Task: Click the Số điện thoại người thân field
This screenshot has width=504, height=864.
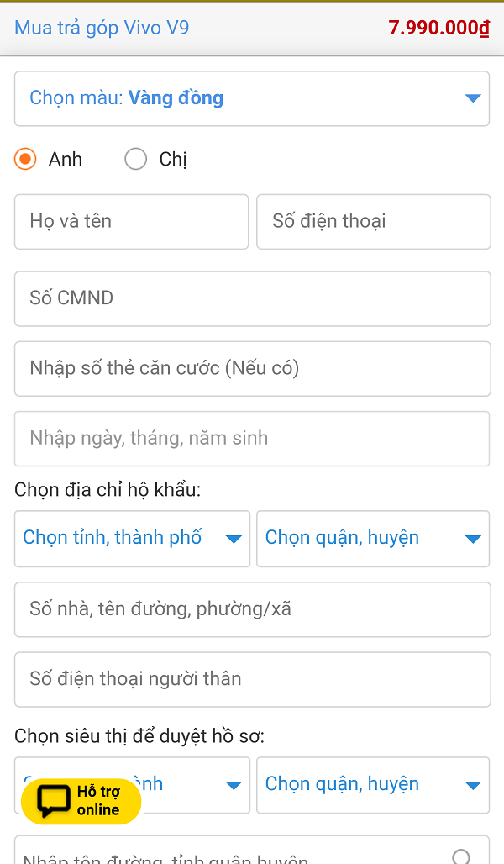Action: [252, 679]
